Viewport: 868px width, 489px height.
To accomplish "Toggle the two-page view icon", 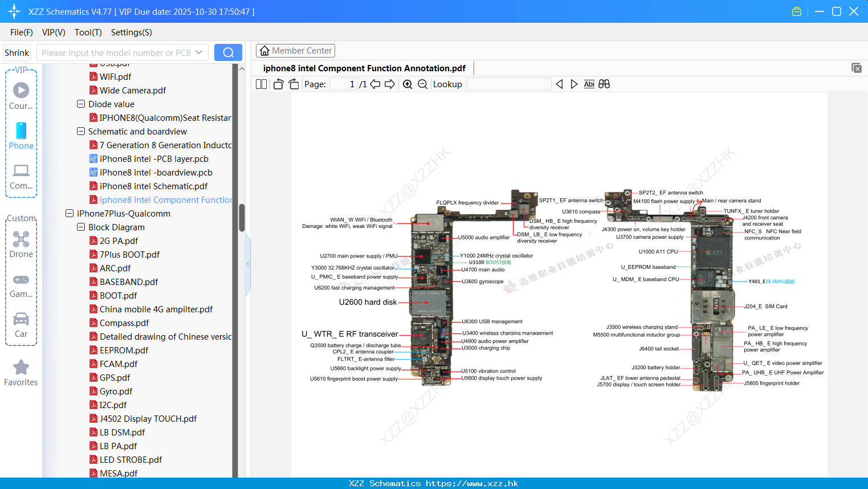I will [x=262, y=84].
